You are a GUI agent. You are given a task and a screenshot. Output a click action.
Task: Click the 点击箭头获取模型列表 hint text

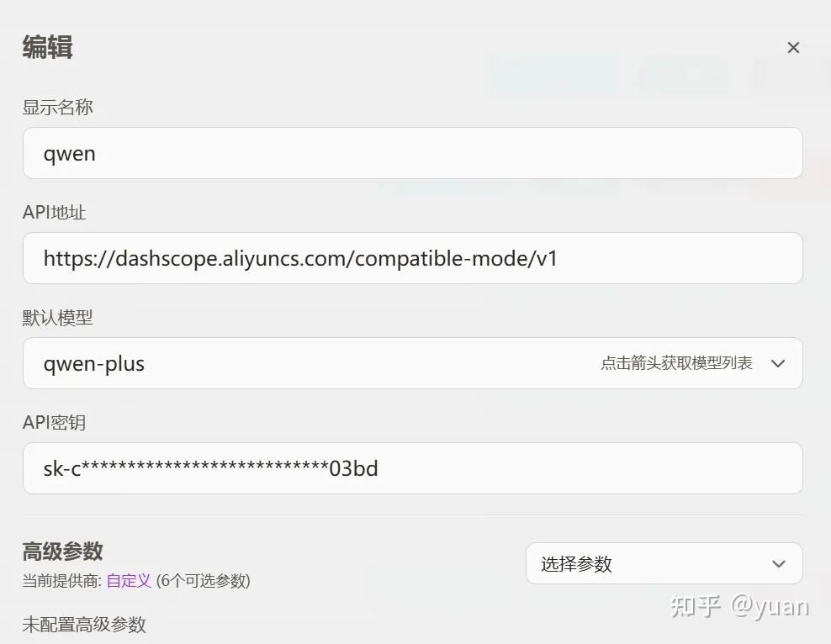676,363
